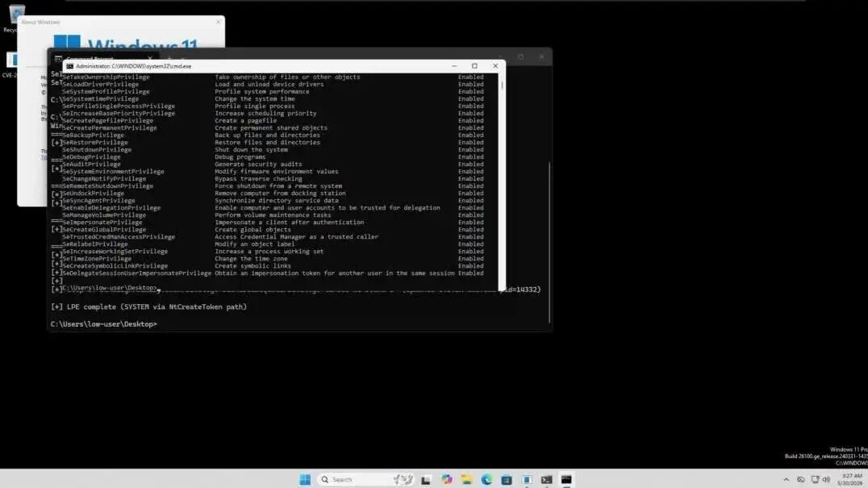868x488 pixels.
Task: Minimize the Administrator cmd.exe window
Action: coord(454,66)
